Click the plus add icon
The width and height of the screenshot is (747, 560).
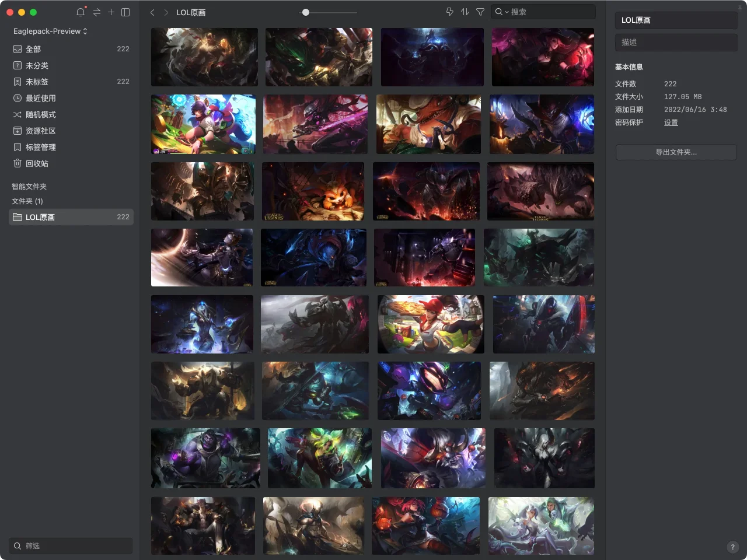[111, 12]
